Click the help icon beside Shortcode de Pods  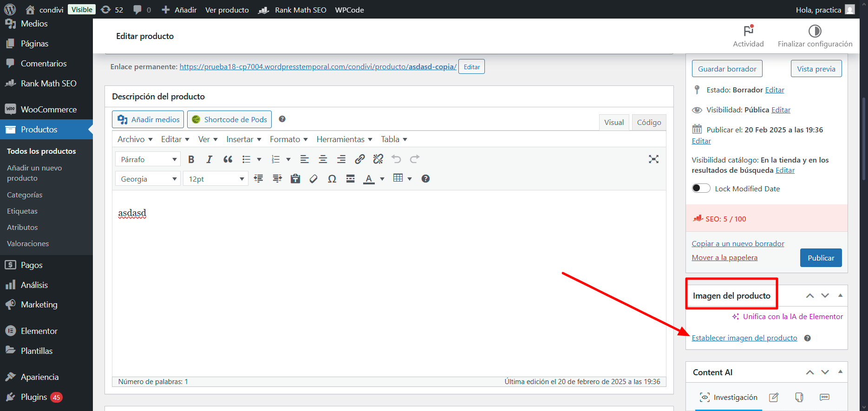coord(282,119)
